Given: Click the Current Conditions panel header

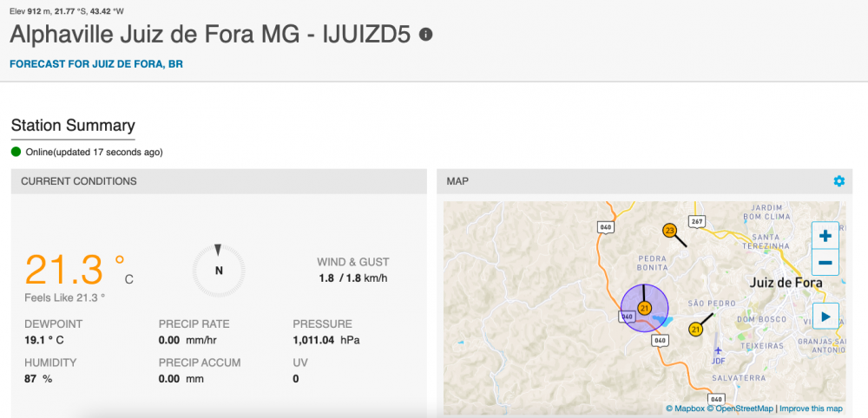Looking at the screenshot, I should [x=79, y=181].
